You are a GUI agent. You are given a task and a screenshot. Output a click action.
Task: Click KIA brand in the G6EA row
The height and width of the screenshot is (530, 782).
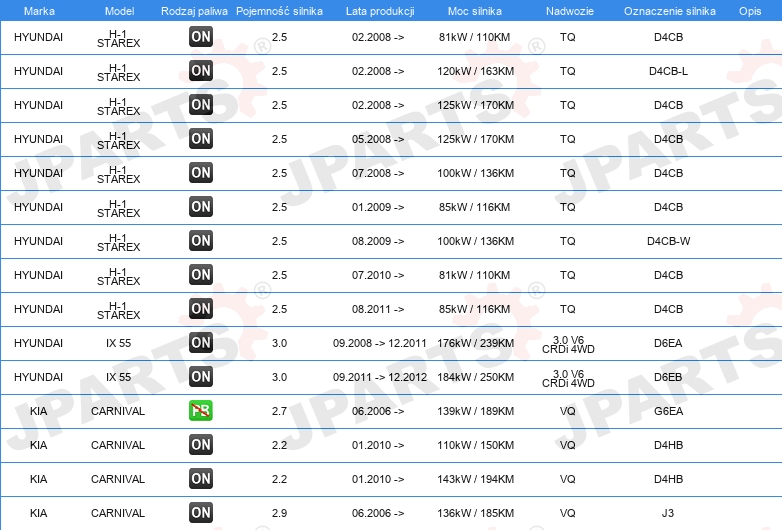pos(38,411)
